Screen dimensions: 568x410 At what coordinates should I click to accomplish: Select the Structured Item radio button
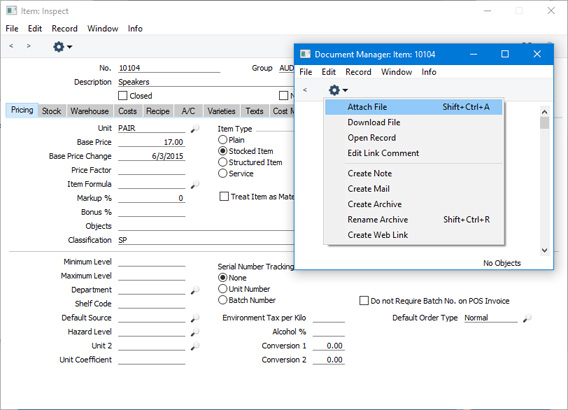222,162
